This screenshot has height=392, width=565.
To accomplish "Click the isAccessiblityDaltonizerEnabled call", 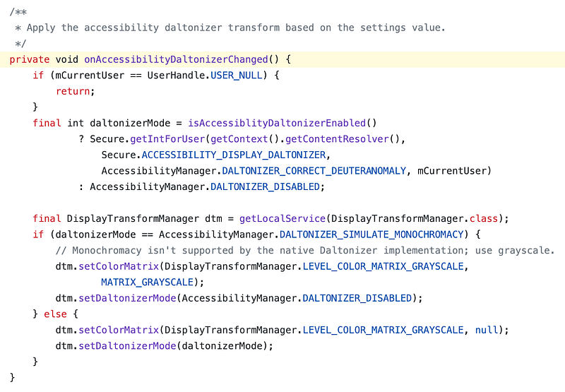I will (x=277, y=123).
